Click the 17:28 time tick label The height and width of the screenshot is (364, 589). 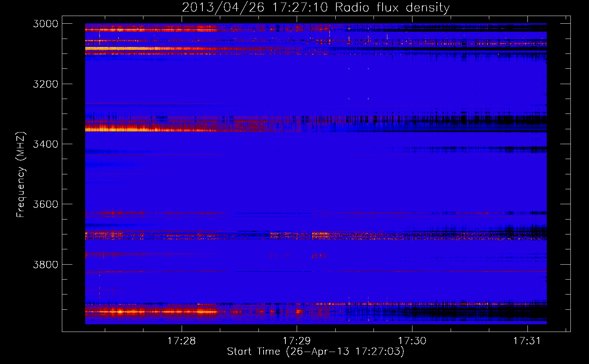pos(181,341)
